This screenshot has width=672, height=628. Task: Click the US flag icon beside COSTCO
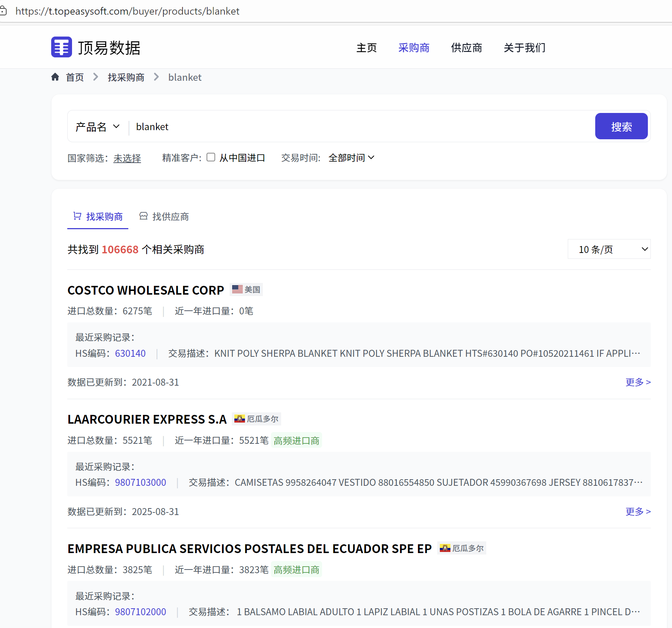(x=237, y=289)
